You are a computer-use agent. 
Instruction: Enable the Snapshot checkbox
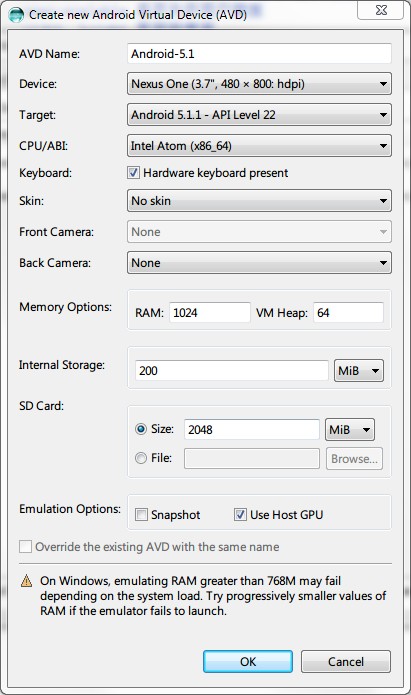[x=141, y=515]
